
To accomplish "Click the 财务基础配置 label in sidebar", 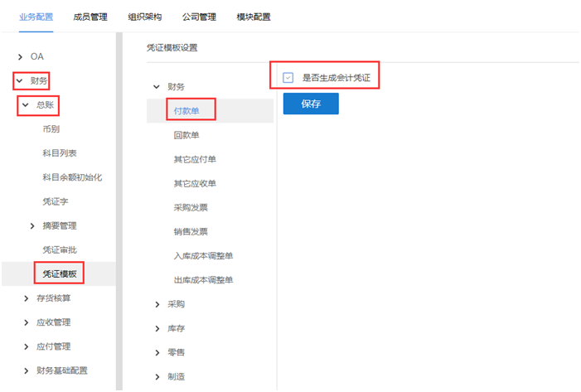I will pos(62,370).
